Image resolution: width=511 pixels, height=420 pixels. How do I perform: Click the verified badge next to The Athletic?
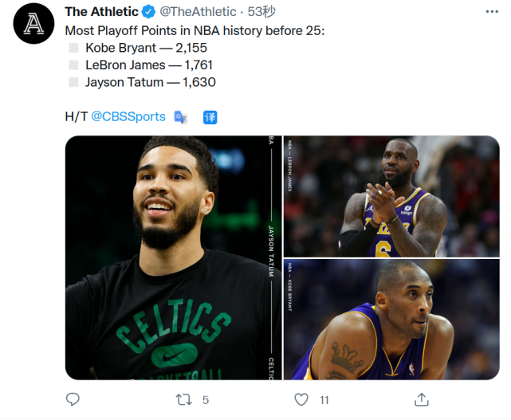148,12
